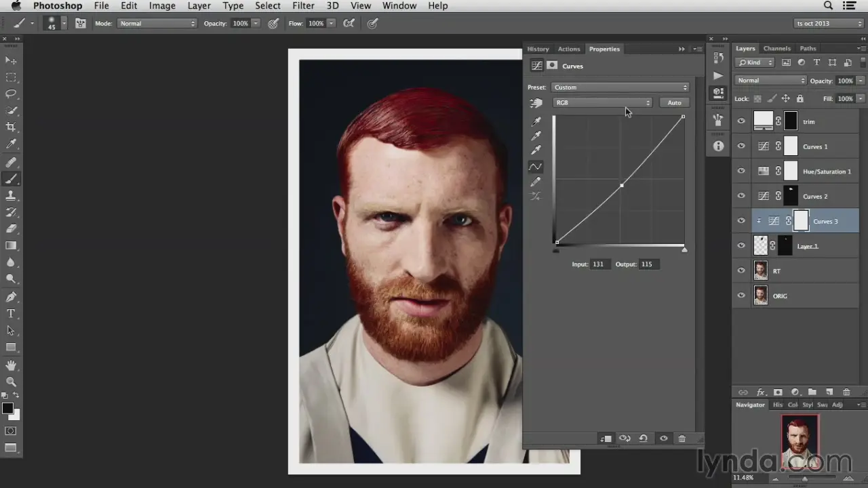Viewport: 868px width, 488px height.
Task: Toggle visibility of Hue/Saturation 1 layer
Action: [x=741, y=171]
